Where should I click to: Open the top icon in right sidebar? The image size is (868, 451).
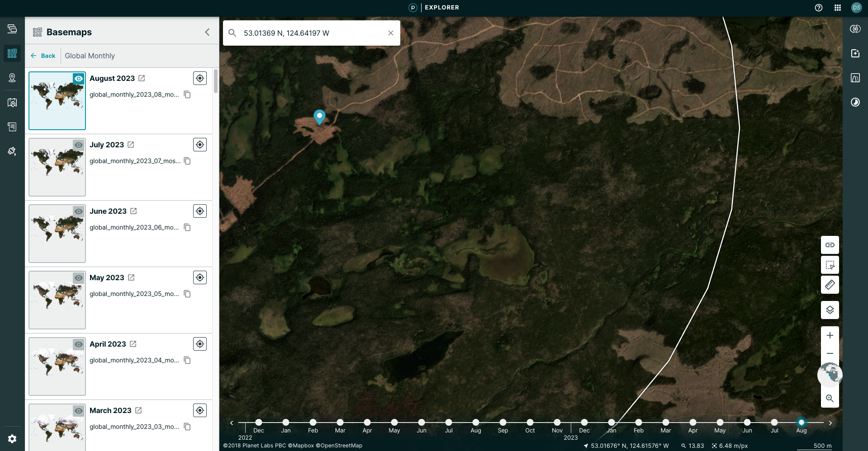(x=855, y=29)
